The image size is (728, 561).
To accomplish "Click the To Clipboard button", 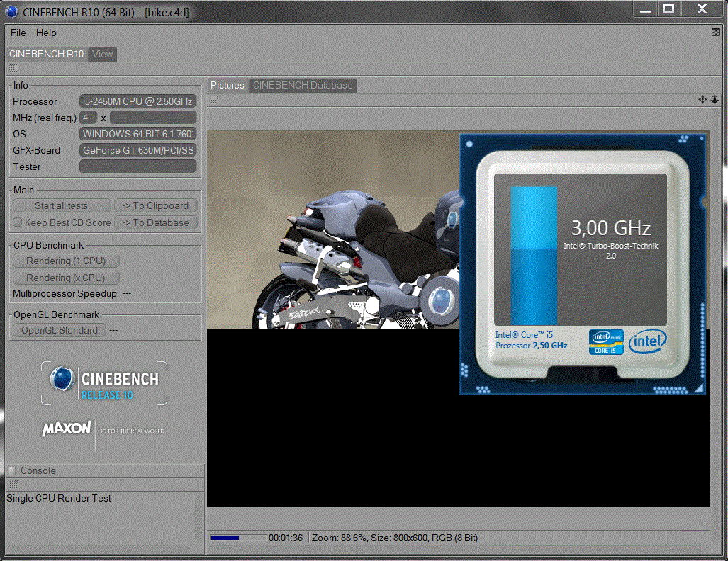I will point(155,205).
